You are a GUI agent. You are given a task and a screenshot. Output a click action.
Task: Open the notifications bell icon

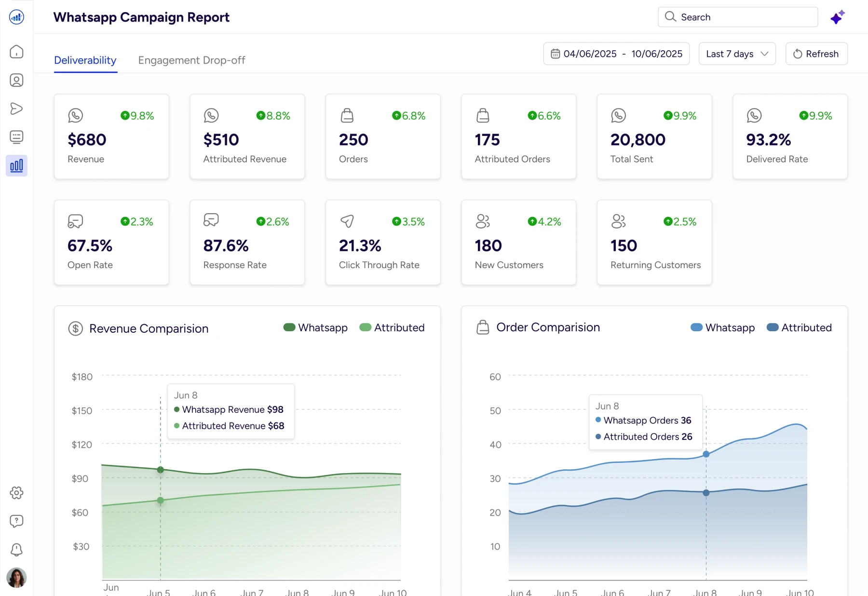(16, 550)
